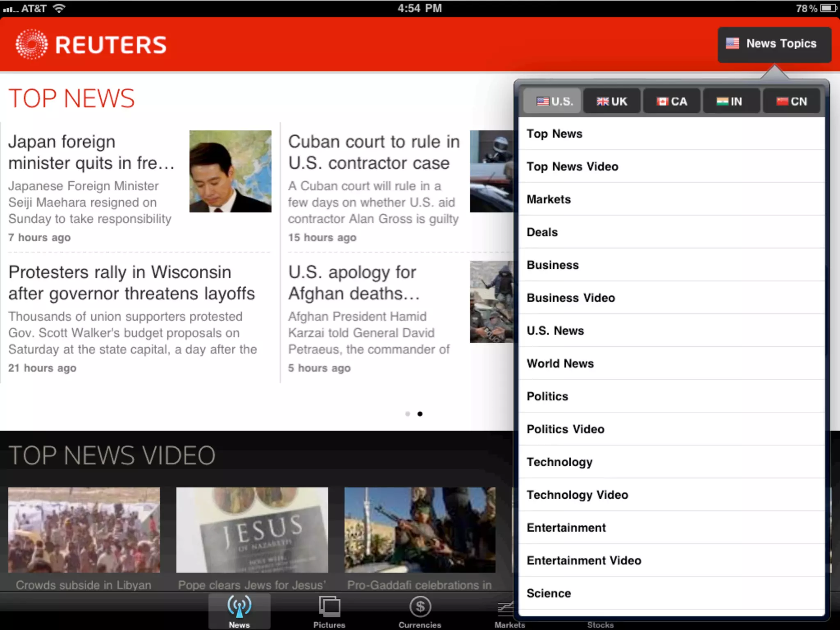
Task: Open the Currencies dollar icon
Action: [x=420, y=606]
